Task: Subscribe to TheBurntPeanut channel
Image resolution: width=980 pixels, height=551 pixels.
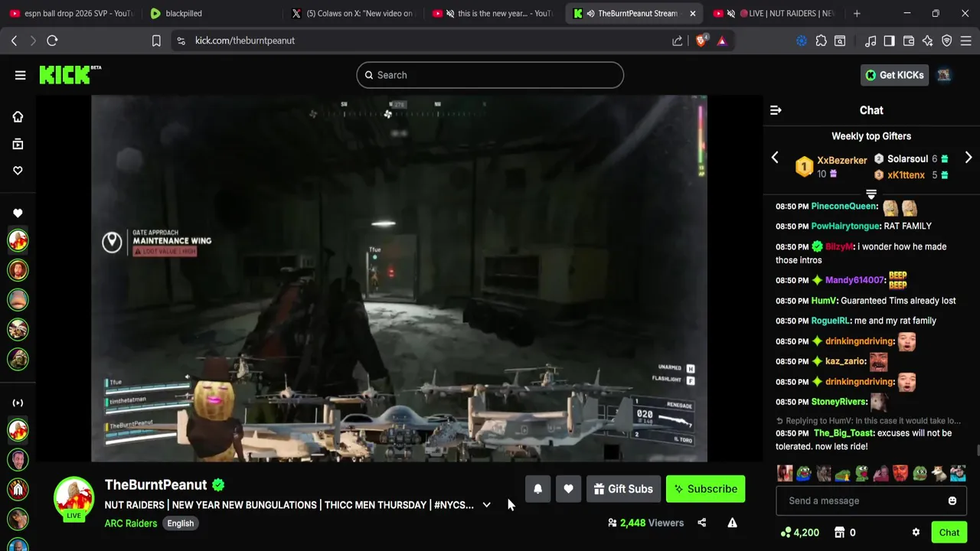Action: pyautogui.click(x=705, y=489)
